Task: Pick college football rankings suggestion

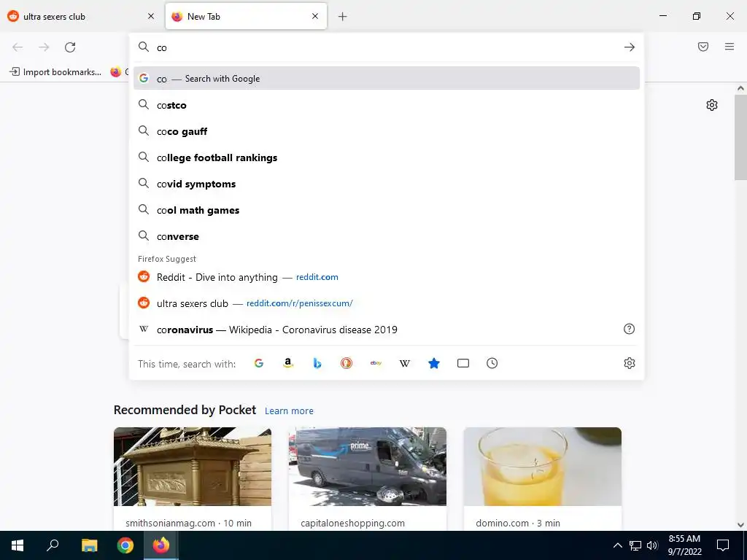Action: point(387,157)
